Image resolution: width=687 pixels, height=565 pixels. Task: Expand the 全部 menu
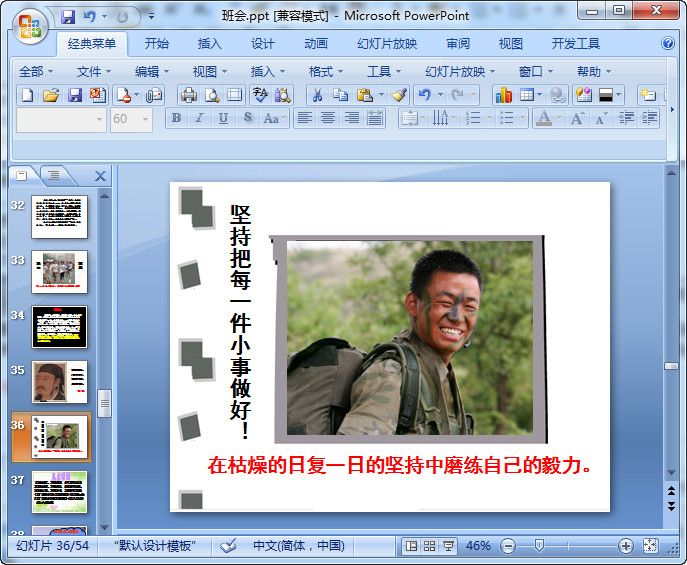pyautogui.click(x=36, y=71)
